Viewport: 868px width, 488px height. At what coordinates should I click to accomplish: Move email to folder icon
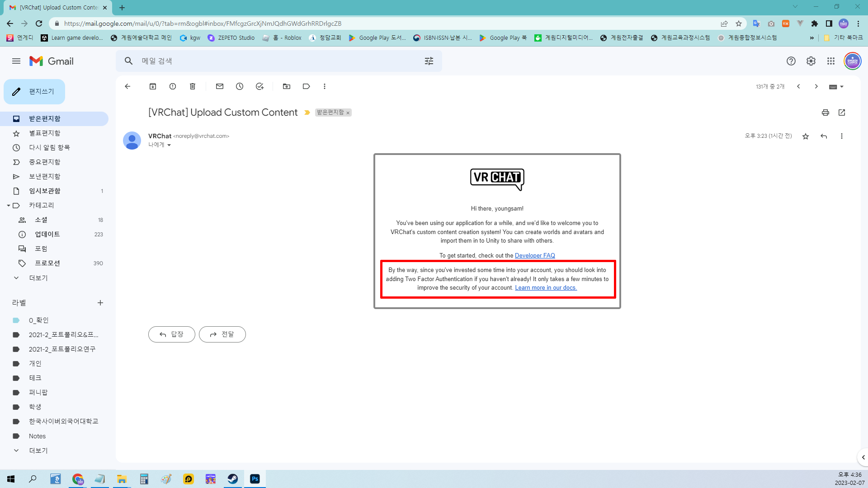point(287,86)
